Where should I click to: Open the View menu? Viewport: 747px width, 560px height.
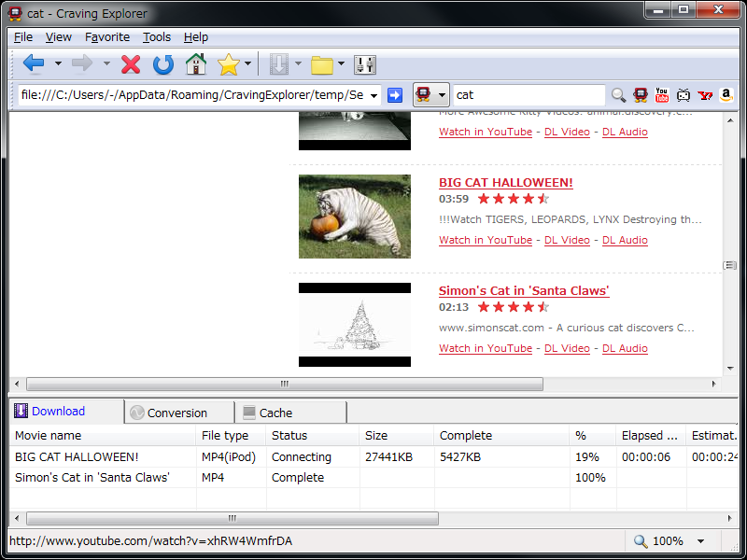(x=58, y=37)
